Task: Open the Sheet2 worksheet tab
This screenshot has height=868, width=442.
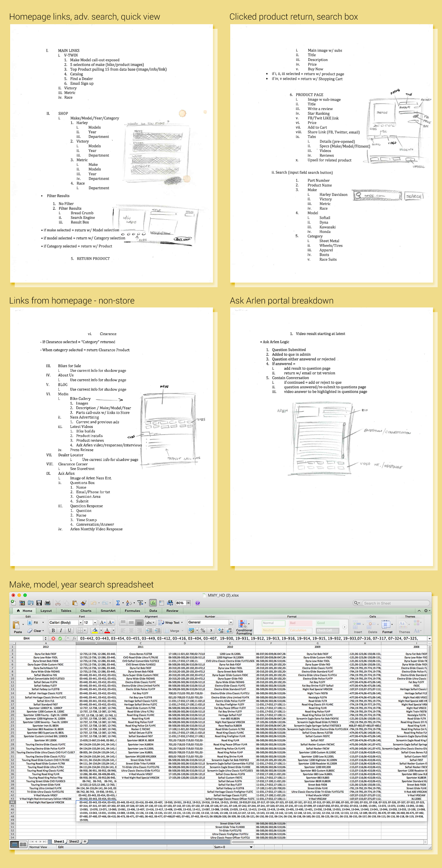Action: [74, 841]
